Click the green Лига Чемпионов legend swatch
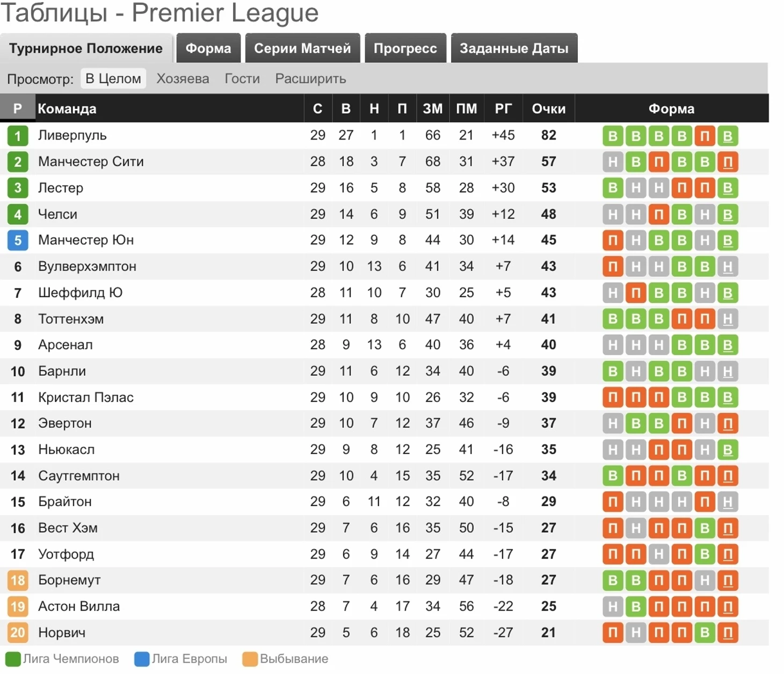This screenshot has height=674, width=784. (13, 659)
